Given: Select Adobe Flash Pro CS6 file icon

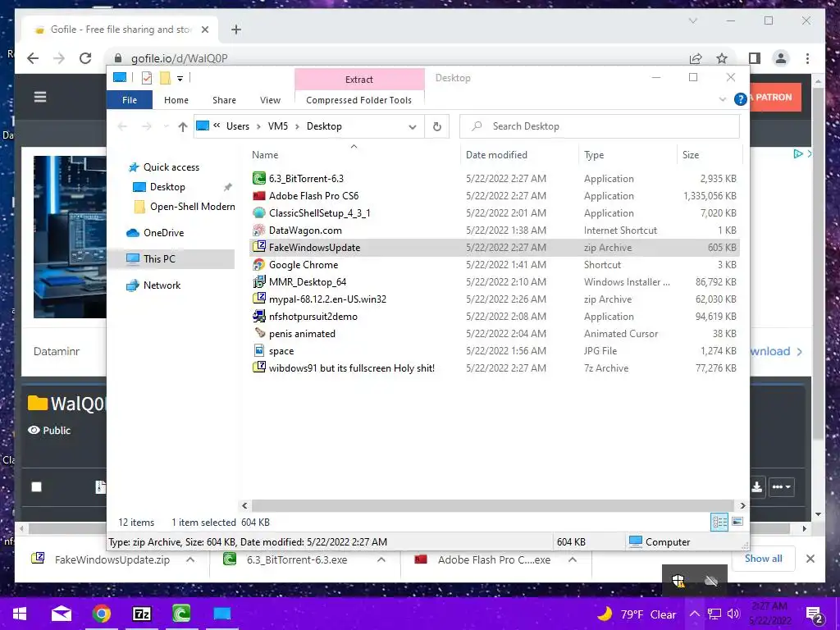Looking at the screenshot, I should coord(259,196).
